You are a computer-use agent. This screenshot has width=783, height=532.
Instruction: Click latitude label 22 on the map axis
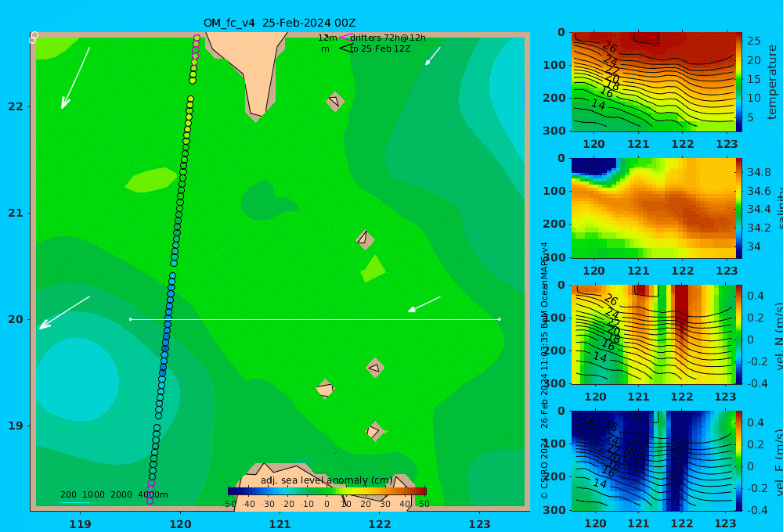(16, 106)
